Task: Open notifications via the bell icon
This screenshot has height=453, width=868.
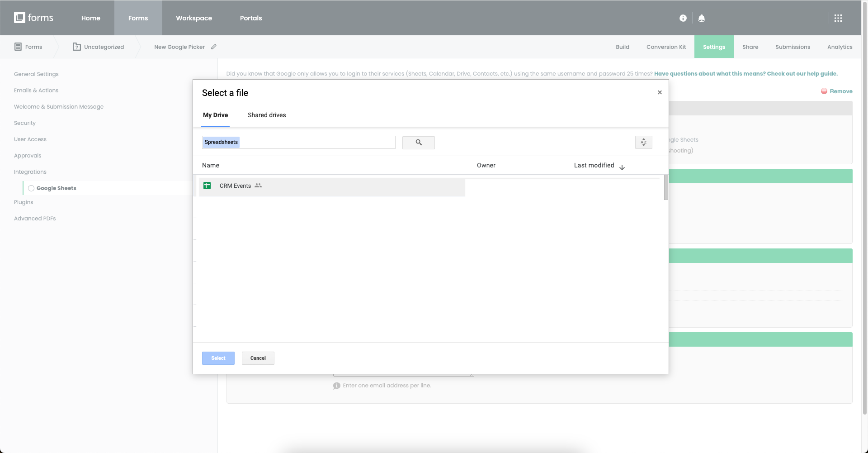Action: click(x=701, y=18)
